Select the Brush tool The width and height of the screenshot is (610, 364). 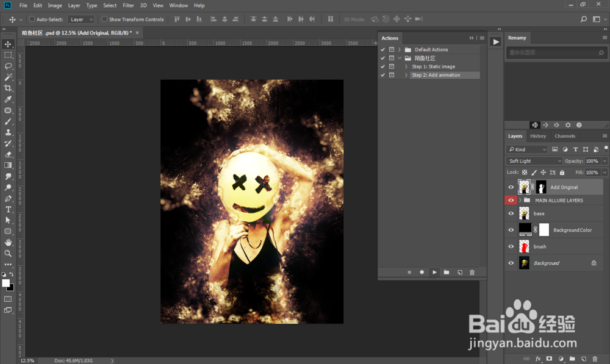pos(8,121)
